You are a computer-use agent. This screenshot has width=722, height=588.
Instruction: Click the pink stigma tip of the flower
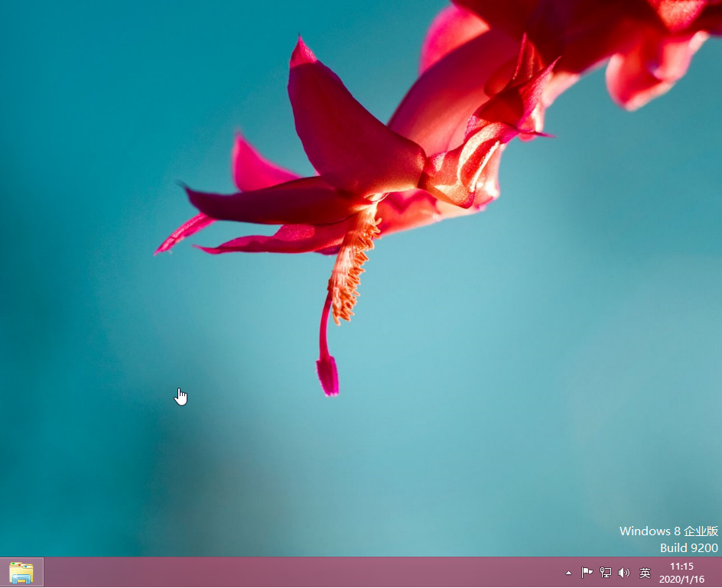(328, 376)
